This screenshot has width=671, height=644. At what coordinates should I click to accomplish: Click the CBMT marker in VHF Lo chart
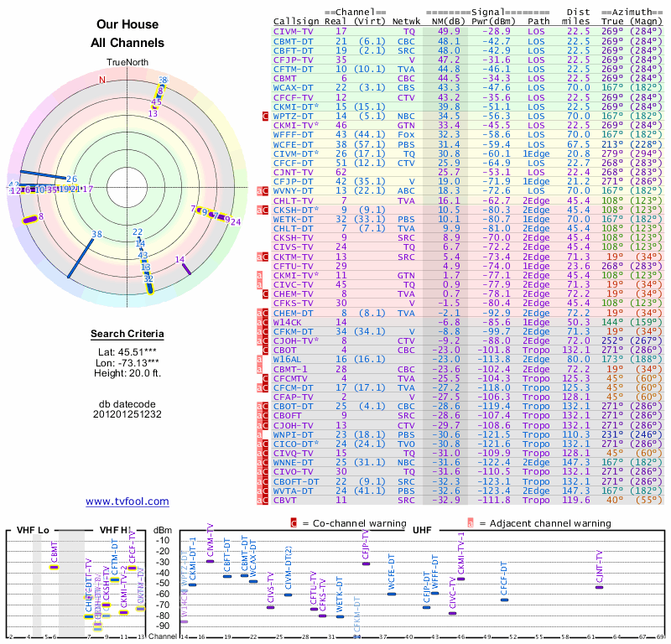[54, 568]
